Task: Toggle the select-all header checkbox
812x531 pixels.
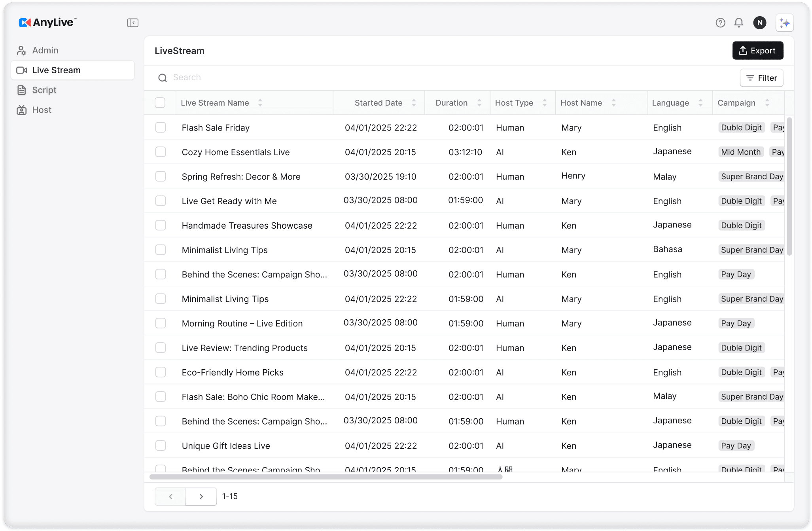Action: pyautogui.click(x=160, y=103)
